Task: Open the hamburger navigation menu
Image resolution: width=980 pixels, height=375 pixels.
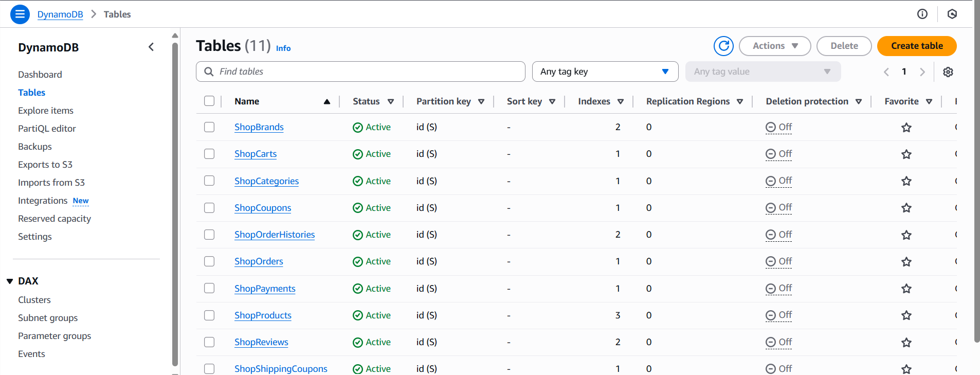Action: pos(20,14)
